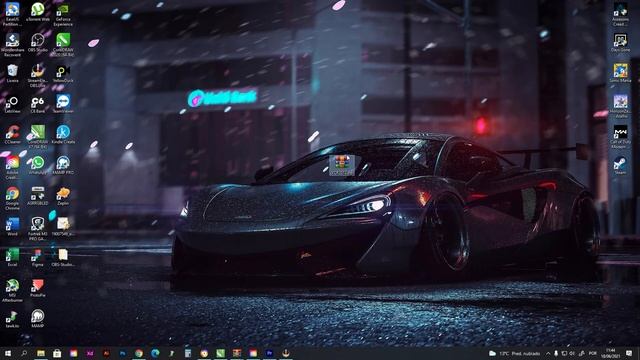Image resolution: width=640 pixels, height=360 pixels.
Task: Select the Fortrek M3 PRO gaming mouse shortcut
Action: point(38,229)
